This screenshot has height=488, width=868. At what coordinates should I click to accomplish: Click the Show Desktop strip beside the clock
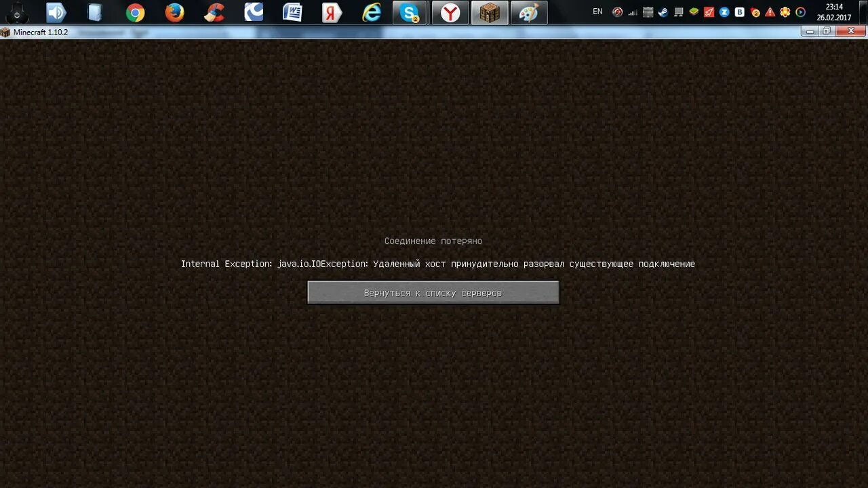863,12
